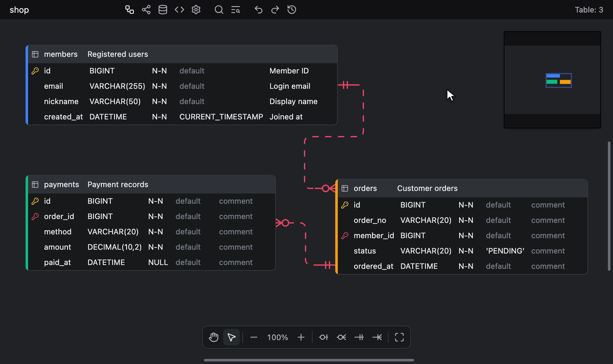Click the orders table name

(x=365, y=188)
